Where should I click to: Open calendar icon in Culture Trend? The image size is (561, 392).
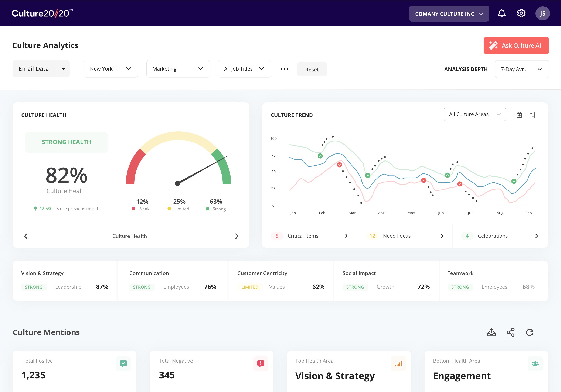pos(519,115)
